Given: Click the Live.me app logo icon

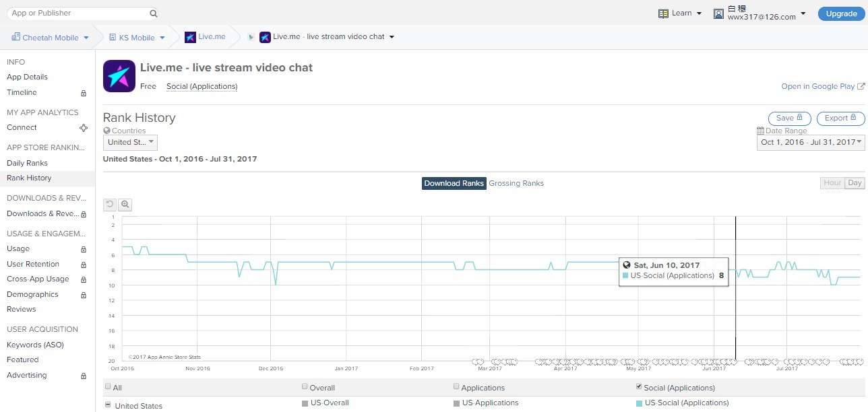Looking at the screenshot, I should [x=119, y=76].
